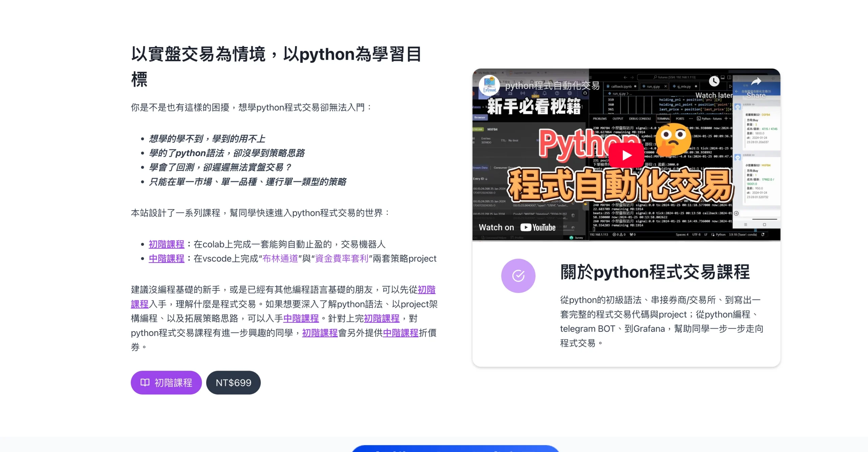
Task: Click the 關於python程式交易課程 heading
Action: coord(654,272)
